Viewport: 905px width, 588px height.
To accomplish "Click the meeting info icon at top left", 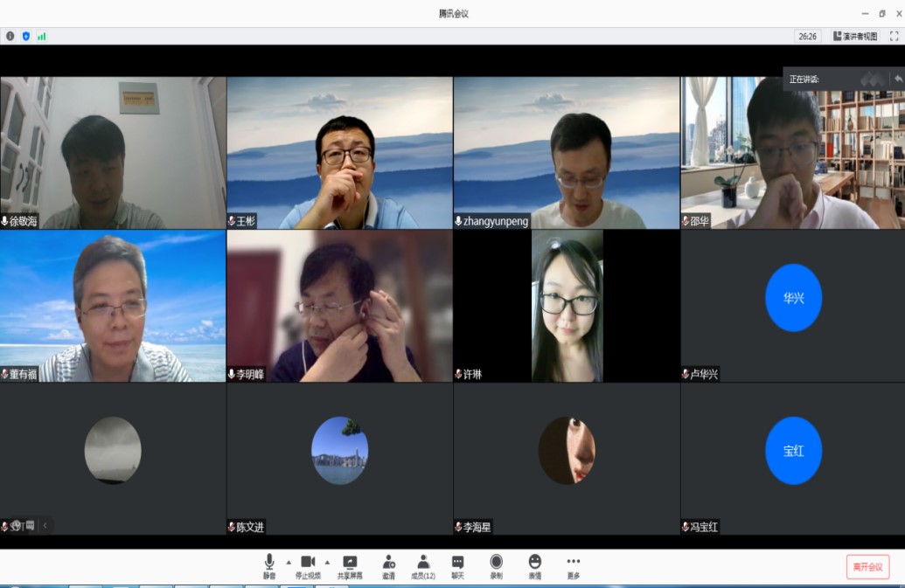I will click(10, 37).
